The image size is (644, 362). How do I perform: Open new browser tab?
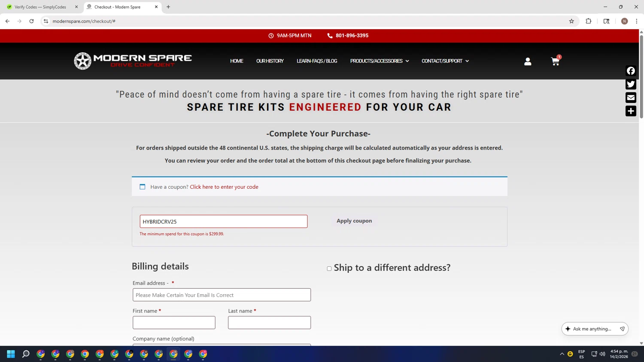(168, 7)
